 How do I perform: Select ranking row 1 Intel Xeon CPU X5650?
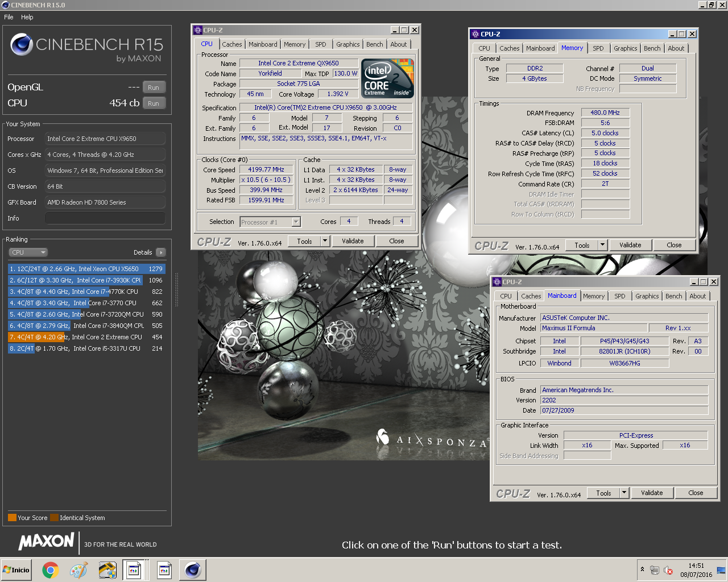pos(86,269)
